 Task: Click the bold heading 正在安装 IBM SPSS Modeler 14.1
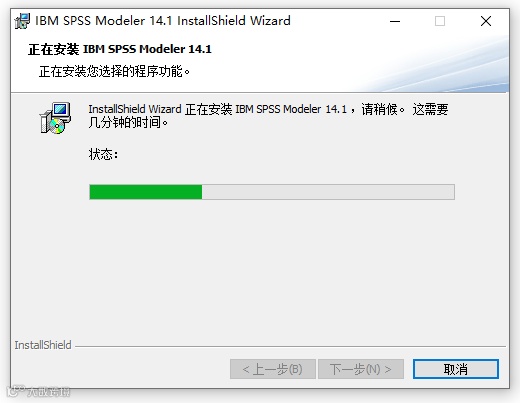point(120,49)
